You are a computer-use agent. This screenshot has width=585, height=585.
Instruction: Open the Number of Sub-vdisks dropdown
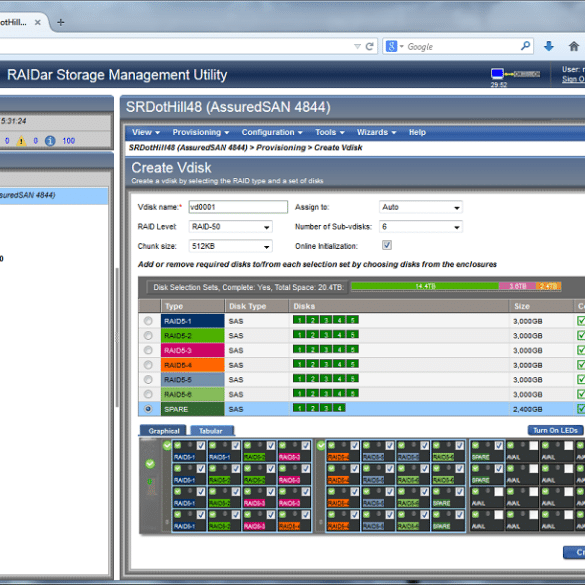click(x=421, y=226)
